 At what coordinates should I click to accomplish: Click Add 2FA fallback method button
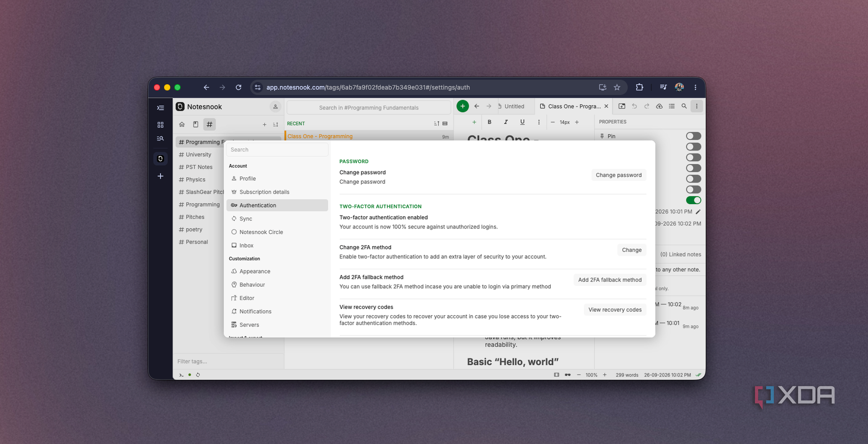pyautogui.click(x=610, y=280)
